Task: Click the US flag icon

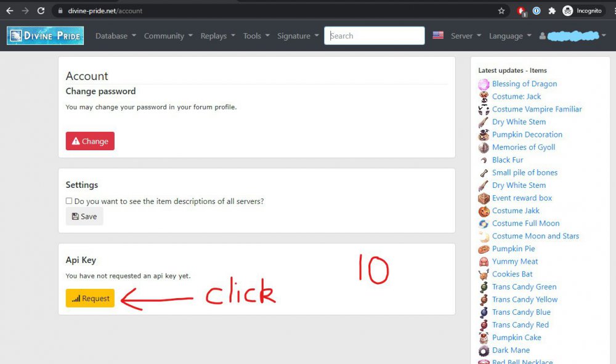Action: (438, 35)
